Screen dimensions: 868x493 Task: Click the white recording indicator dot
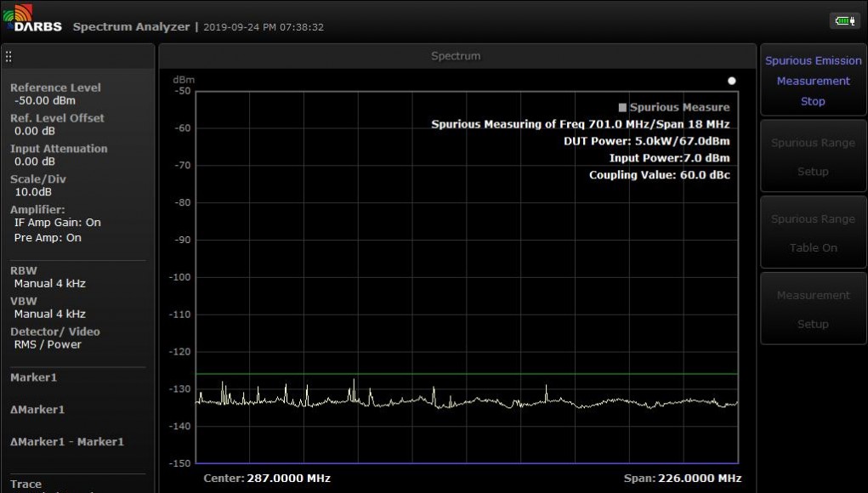[731, 81]
